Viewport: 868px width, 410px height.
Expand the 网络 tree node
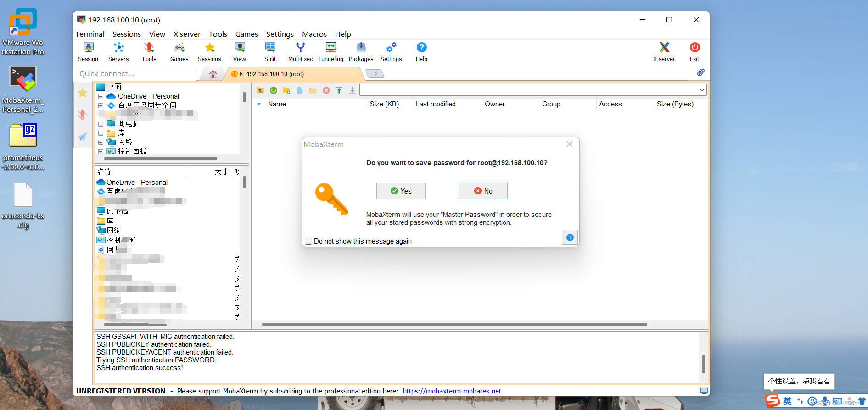point(101,142)
